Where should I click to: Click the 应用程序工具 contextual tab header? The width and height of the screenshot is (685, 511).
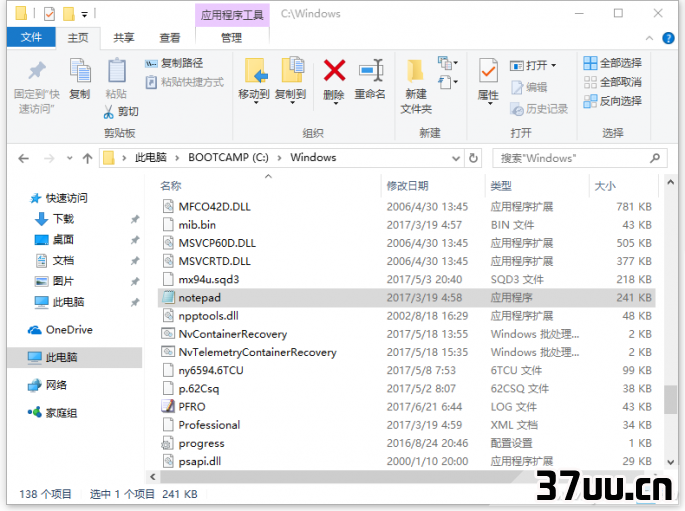(x=232, y=15)
